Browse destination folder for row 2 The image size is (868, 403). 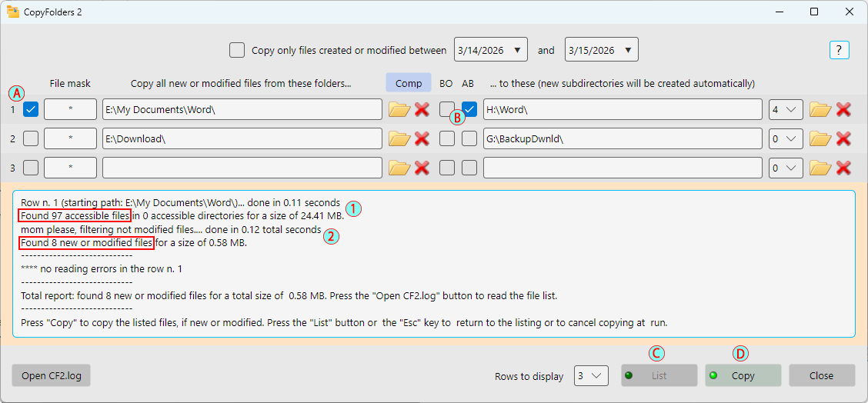point(820,138)
